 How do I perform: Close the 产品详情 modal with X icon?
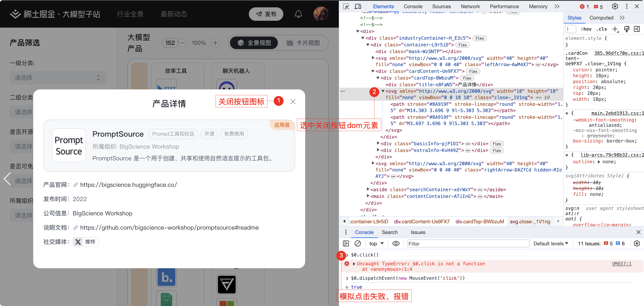293,102
